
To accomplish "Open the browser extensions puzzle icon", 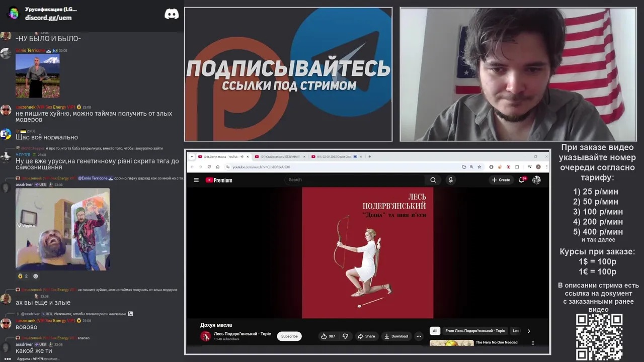I will coord(517,167).
